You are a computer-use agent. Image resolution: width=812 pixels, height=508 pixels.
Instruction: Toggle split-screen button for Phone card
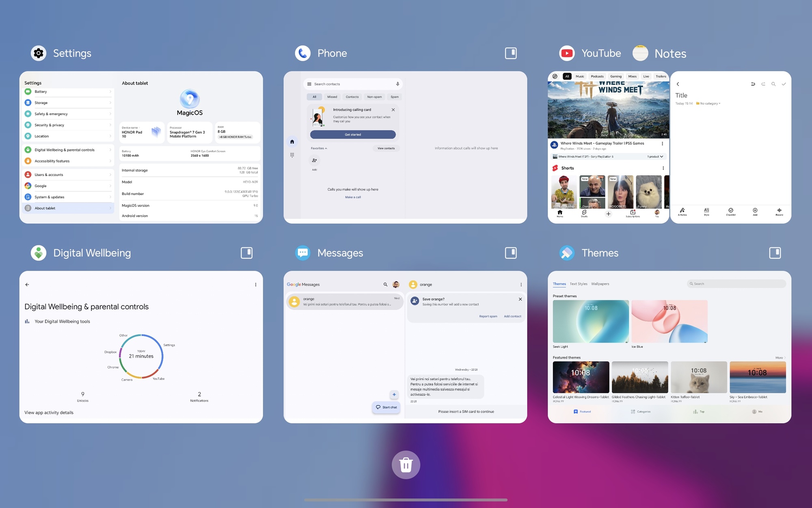click(x=510, y=53)
